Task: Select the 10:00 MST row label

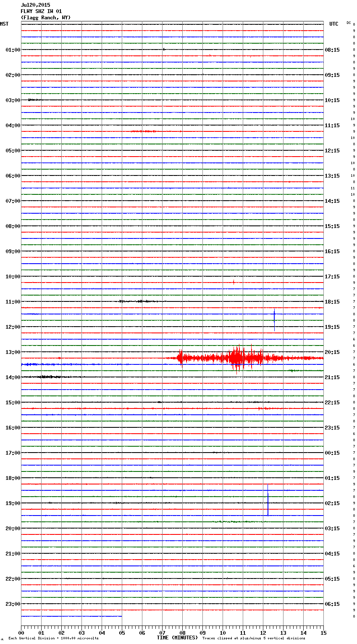Action: click(x=13, y=277)
